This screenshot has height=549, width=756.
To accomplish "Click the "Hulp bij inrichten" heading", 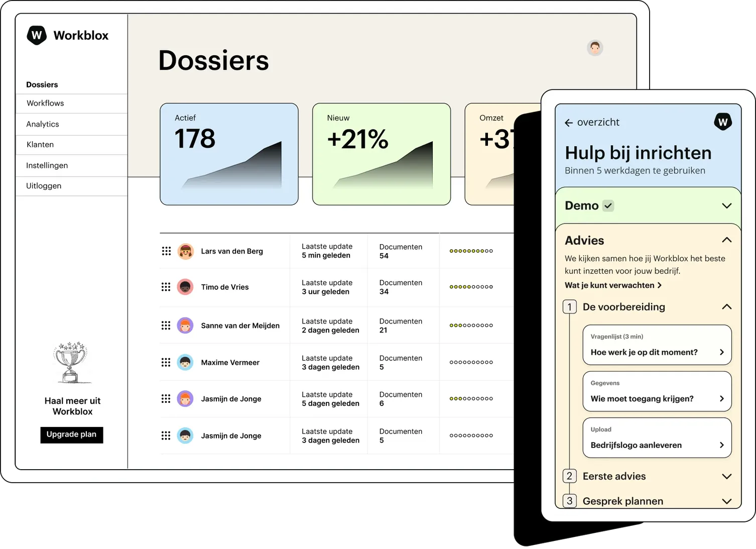I will tap(638, 153).
